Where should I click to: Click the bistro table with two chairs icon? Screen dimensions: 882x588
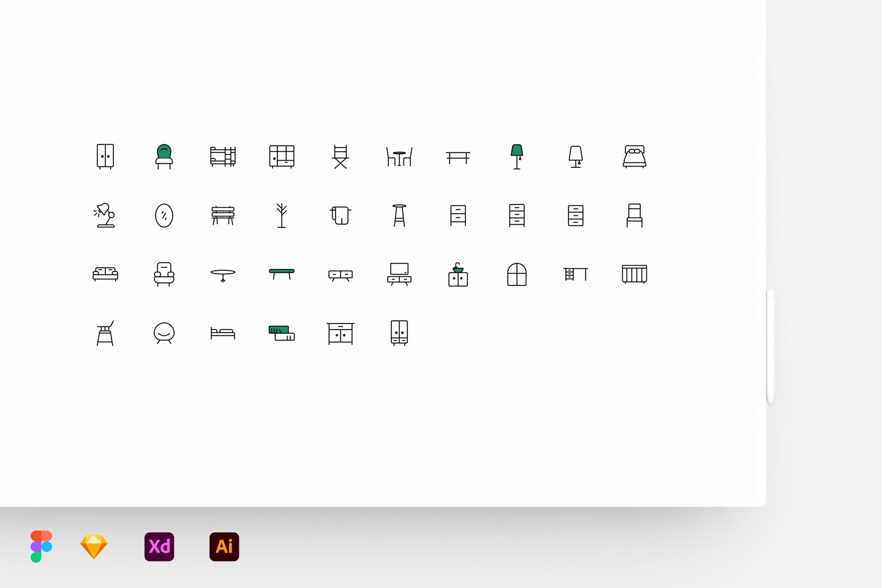(x=399, y=157)
